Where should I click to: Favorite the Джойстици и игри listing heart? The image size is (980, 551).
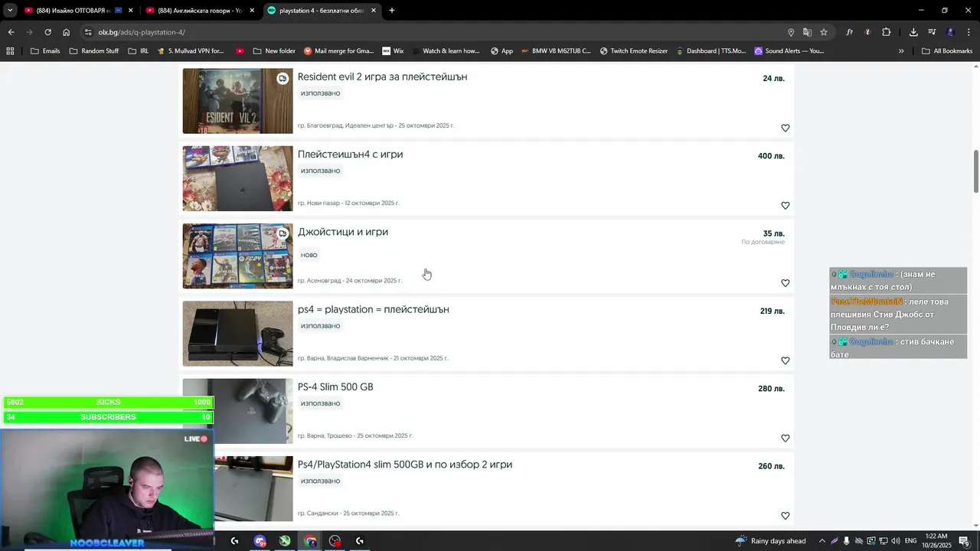[785, 283]
